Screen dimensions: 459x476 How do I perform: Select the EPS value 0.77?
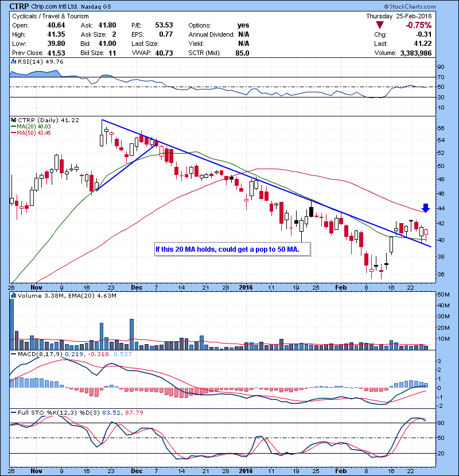(166, 34)
